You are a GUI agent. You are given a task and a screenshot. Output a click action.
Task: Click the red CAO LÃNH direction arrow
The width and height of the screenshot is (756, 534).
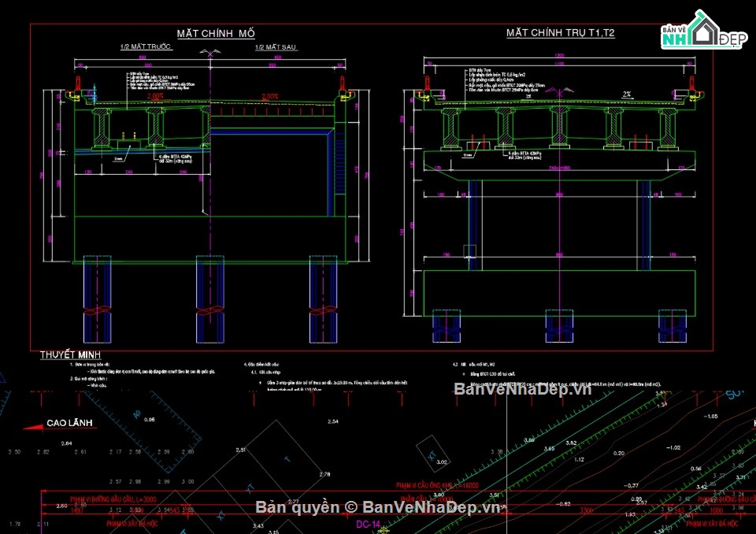31,426
